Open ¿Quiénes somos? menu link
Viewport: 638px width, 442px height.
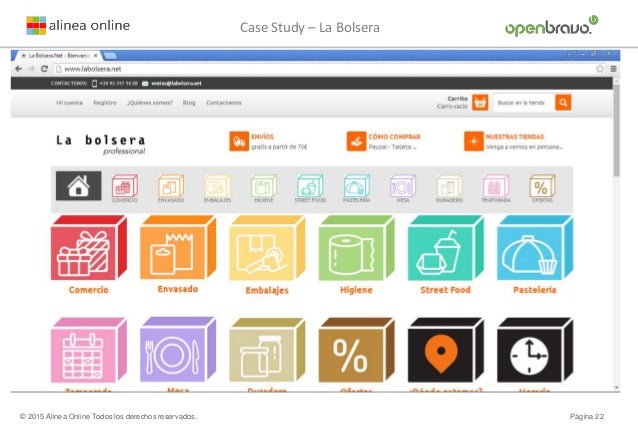pos(150,103)
